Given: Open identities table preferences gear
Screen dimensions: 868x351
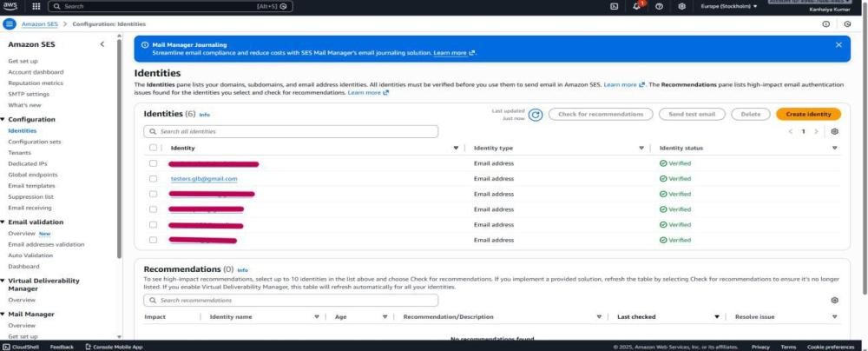Looking at the screenshot, I should tap(834, 131).
